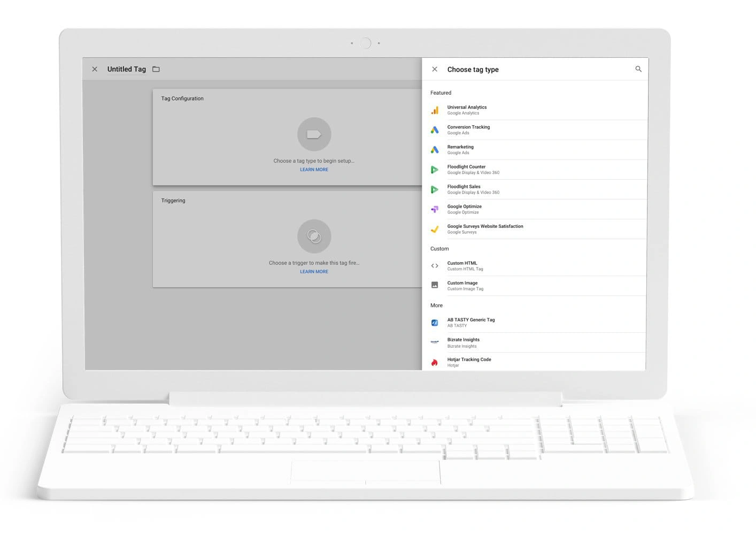
Task: Click the Bizrate Insights logo icon
Action: pos(435,342)
